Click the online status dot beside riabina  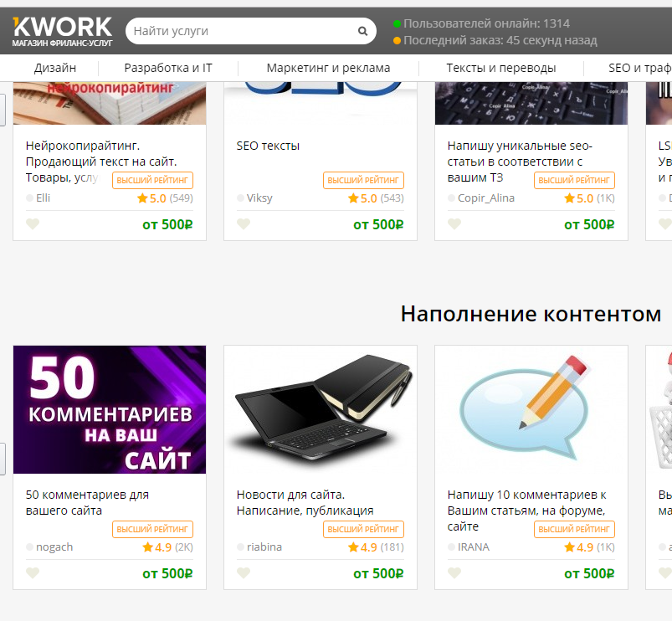point(240,547)
